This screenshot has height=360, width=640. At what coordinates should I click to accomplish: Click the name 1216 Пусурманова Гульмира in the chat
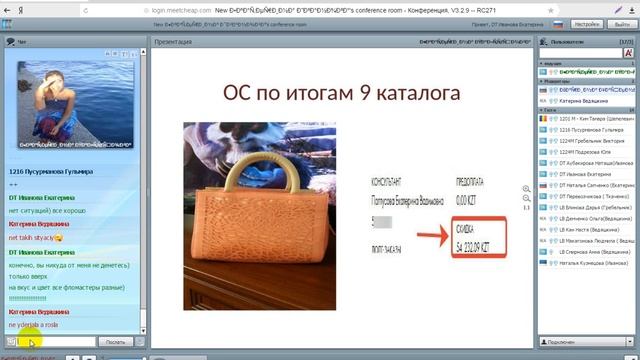[x=51, y=172]
